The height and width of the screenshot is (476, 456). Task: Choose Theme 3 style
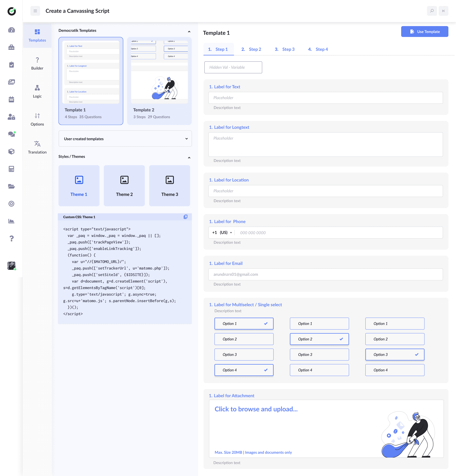170,186
